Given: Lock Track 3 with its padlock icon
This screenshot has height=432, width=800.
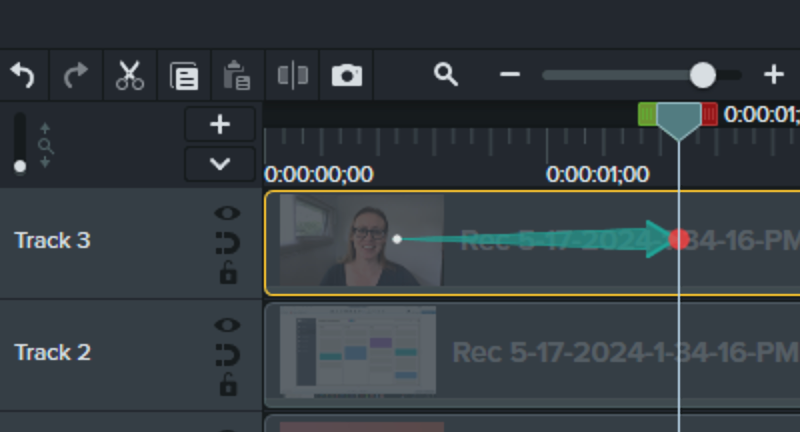Looking at the screenshot, I should pos(228,272).
